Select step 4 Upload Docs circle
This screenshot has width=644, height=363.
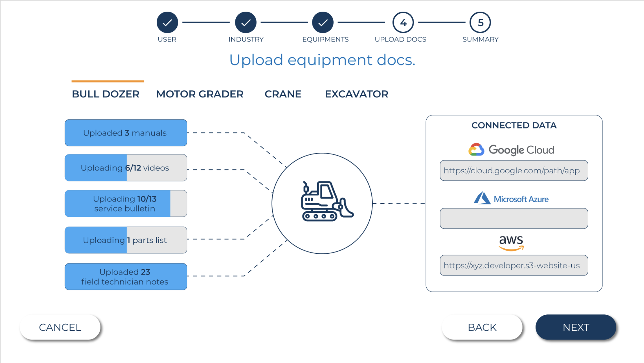coord(403,22)
